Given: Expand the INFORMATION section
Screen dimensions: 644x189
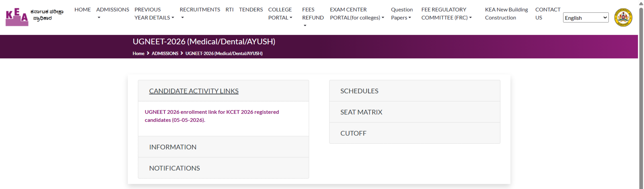Looking at the screenshot, I should (x=223, y=147).
